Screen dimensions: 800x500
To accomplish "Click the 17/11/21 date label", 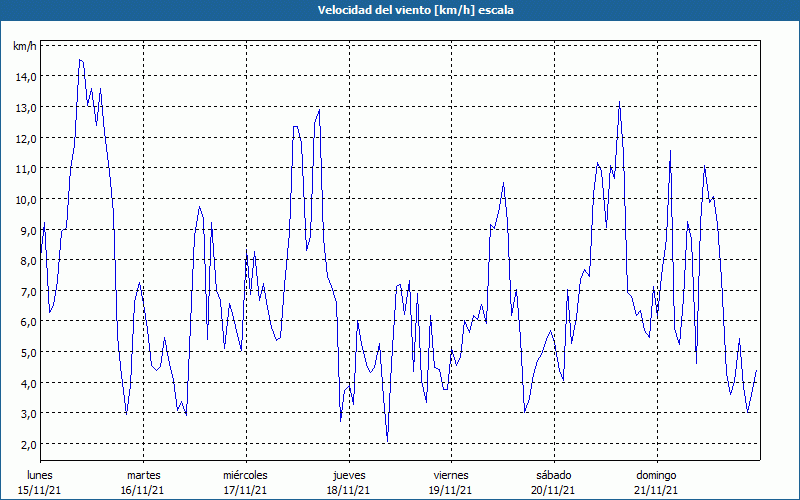I will [245, 490].
